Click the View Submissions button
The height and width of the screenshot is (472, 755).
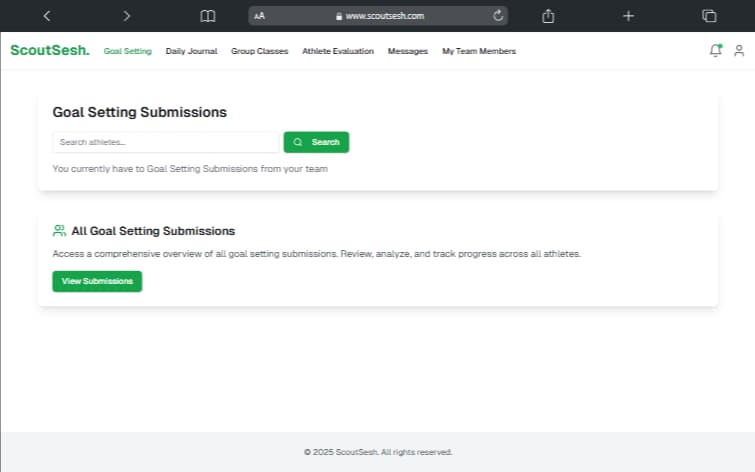tap(97, 281)
